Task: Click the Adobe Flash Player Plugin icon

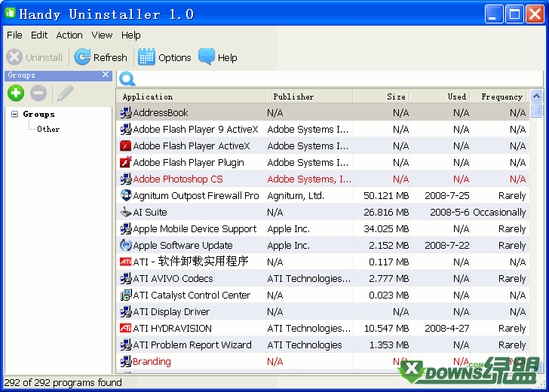Action: tap(126, 162)
